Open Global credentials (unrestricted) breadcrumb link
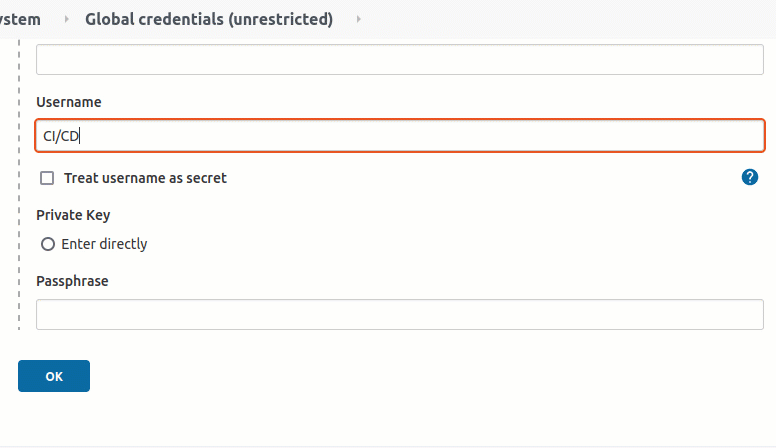The width and height of the screenshot is (776, 448). 209,19
